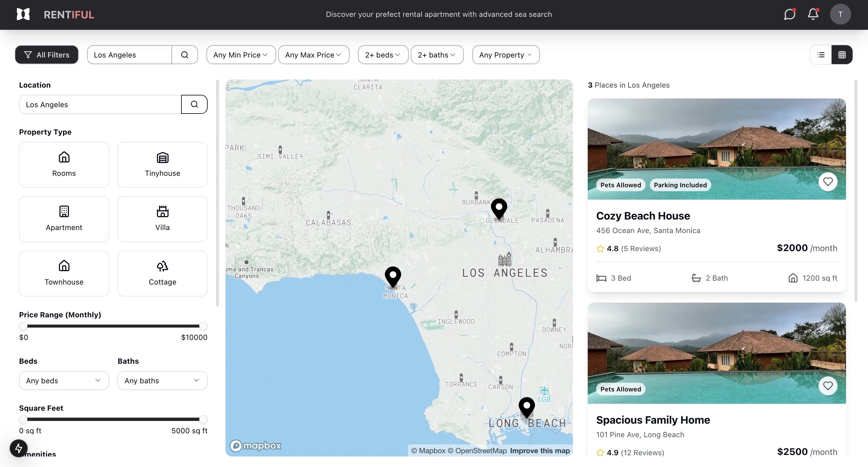Open the Any Max Price dropdown

click(x=314, y=54)
